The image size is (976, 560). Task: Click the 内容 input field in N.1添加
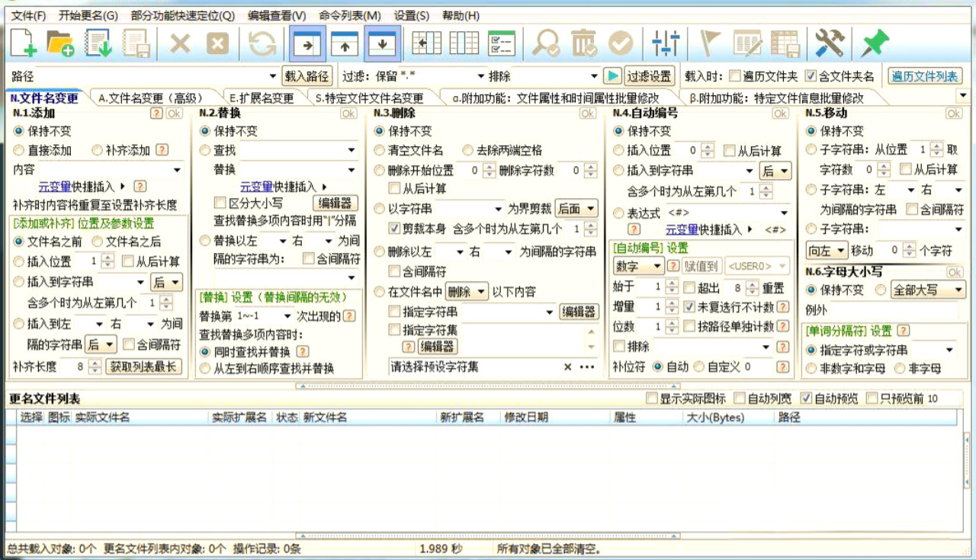(111, 170)
